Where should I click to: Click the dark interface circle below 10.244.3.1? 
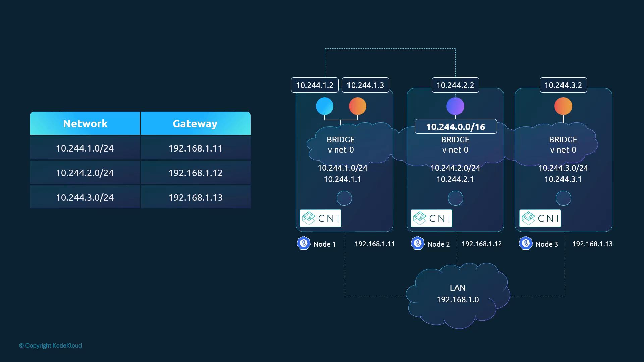click(x=563, y=198)
